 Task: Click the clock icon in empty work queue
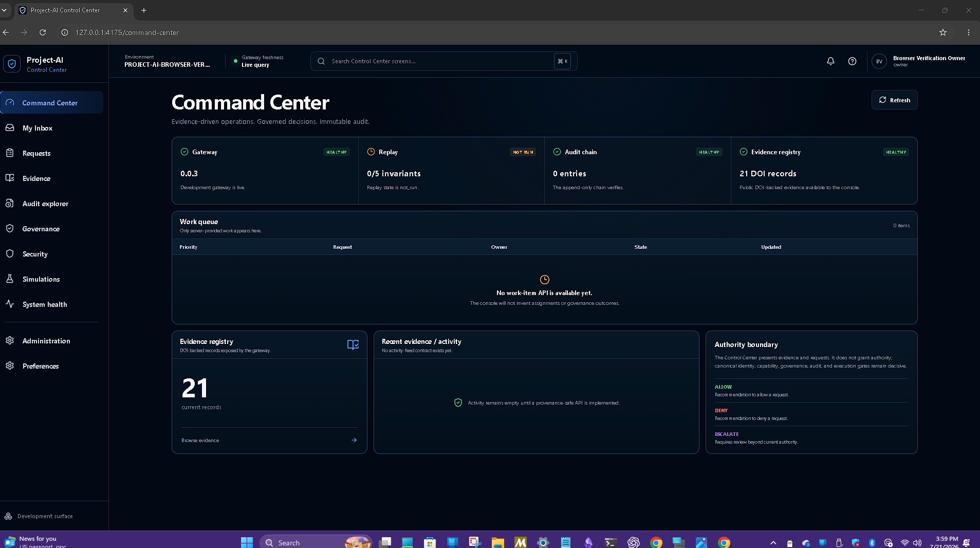[545, 280]
